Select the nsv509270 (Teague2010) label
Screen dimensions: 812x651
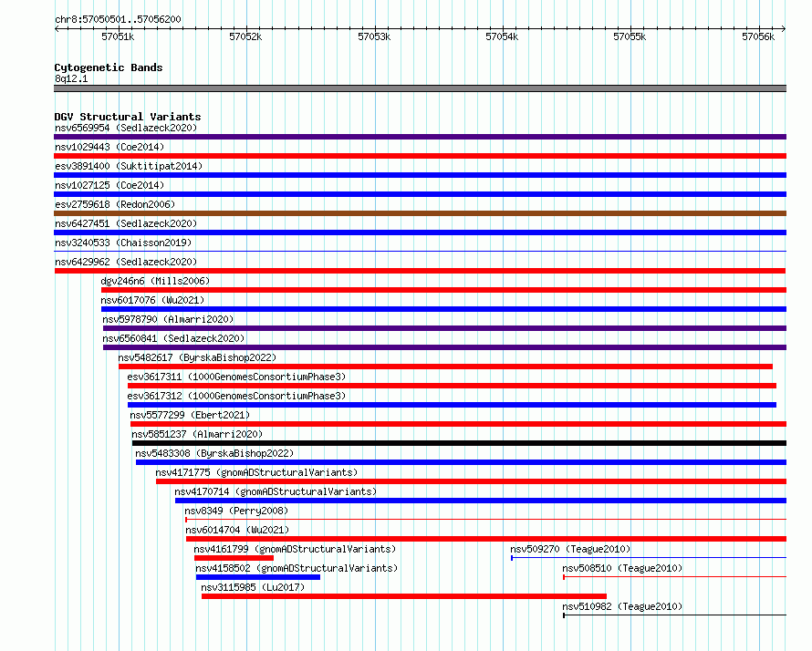click(x=570, y=549)
